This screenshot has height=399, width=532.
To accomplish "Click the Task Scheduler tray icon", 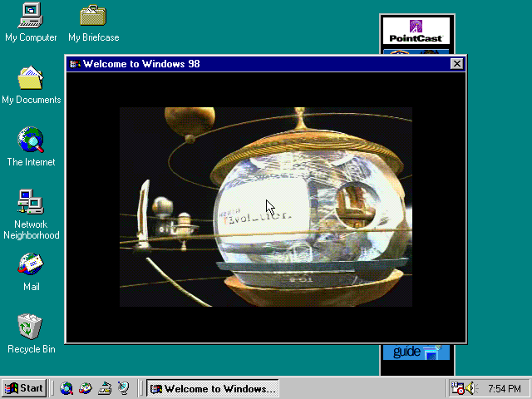I will pos(457,388).
